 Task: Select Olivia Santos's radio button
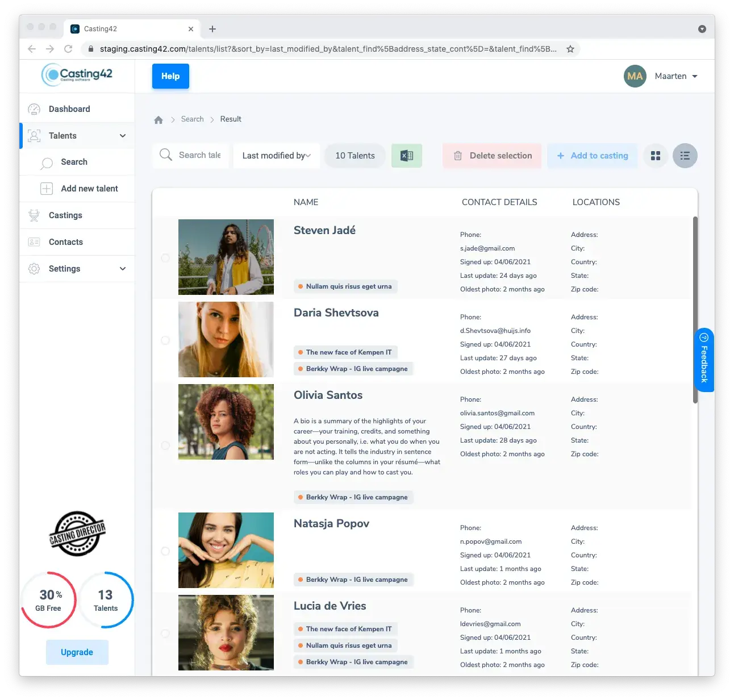pos(165,445)
